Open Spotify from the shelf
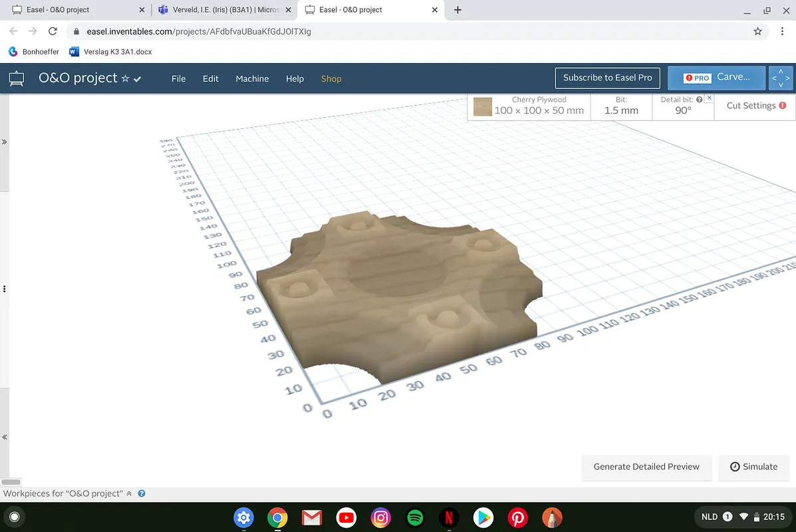The width and height of the screenshot is (796, 532). tap(415, 517)
